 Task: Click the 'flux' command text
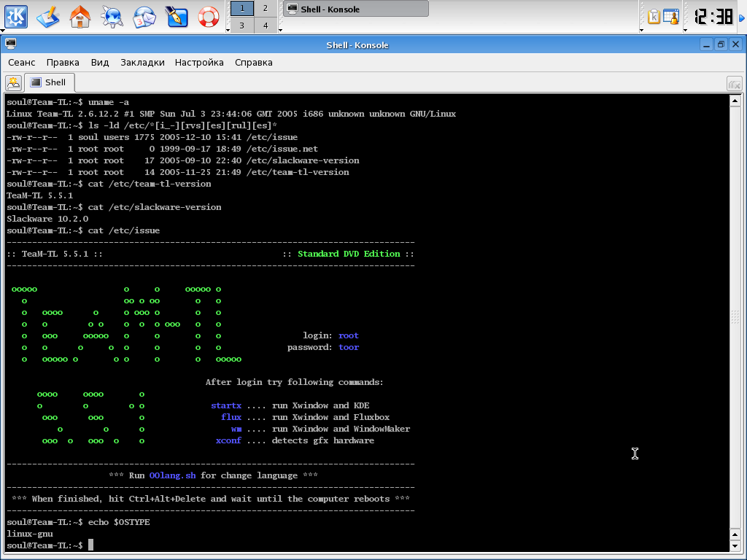click(231, 417)
